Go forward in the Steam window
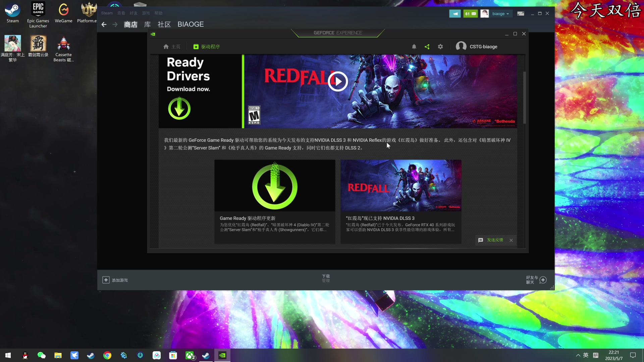644x362 pixels. (115, 24)
